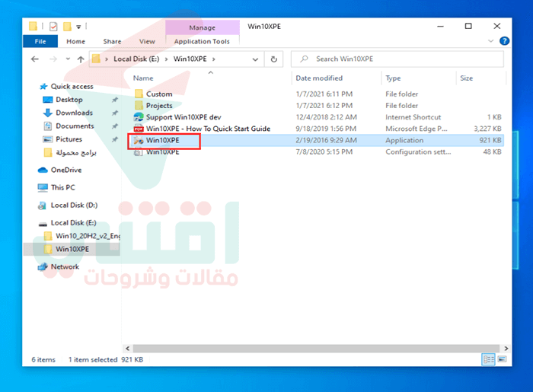Image resolution: width=533 pixels, height=392 pixels.
Task: Open the View ribbon tab
Action: coord(147,41)
